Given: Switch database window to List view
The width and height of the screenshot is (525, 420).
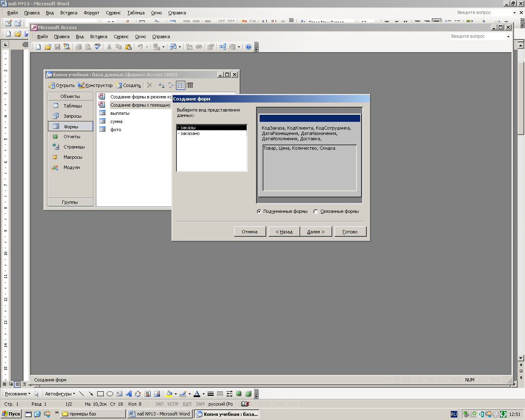Looking at the screenshot, I should pos(180,85).
